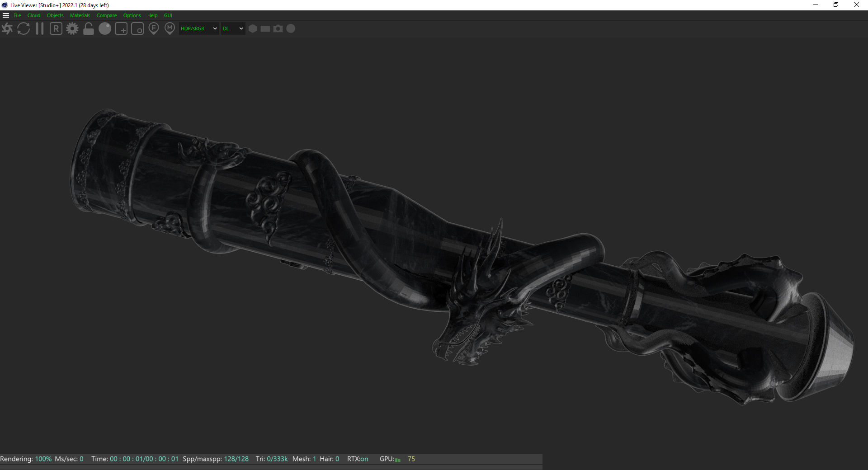Image resolution: width=868 pixels, height=470 pixels.
Task: Open the Materials menu
Action: click(x=80, y=15)
